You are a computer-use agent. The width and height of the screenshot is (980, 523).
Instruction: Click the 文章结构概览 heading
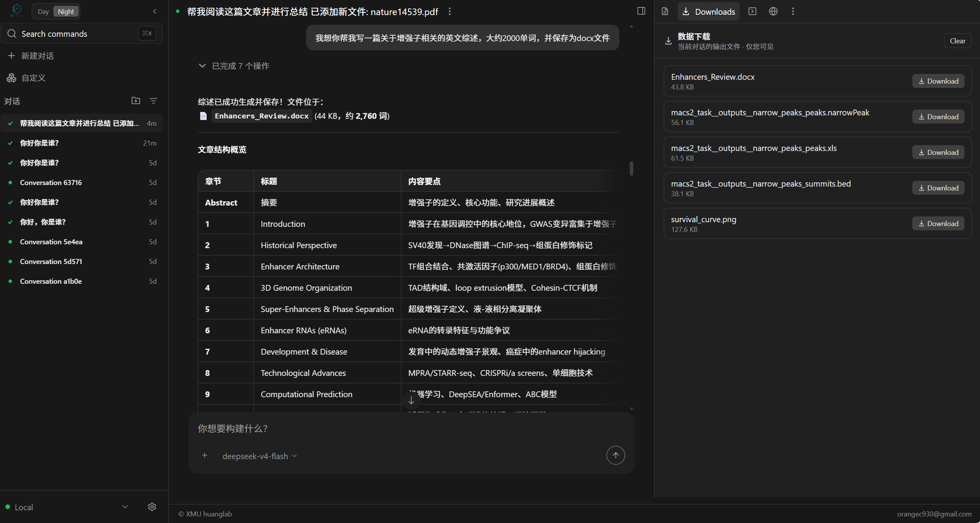[222, 149]
